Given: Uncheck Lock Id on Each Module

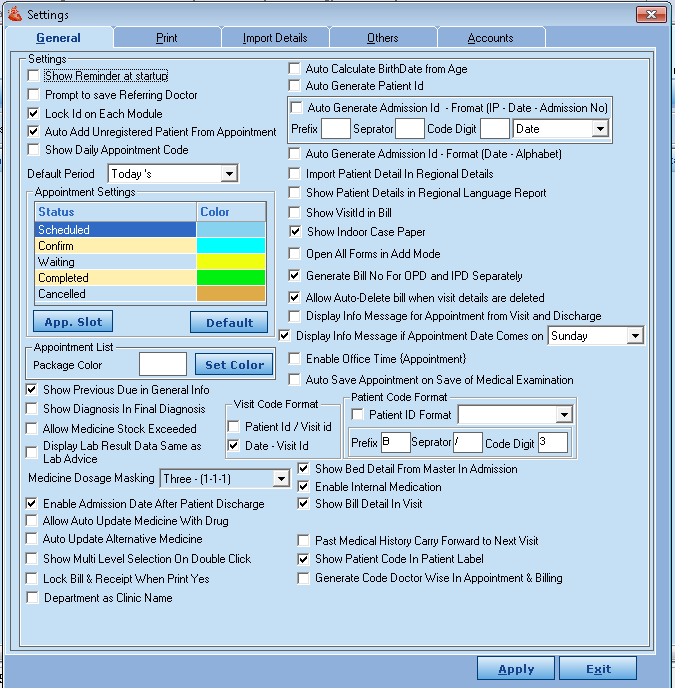Looking at the screenshot, I should click(34, 114).
